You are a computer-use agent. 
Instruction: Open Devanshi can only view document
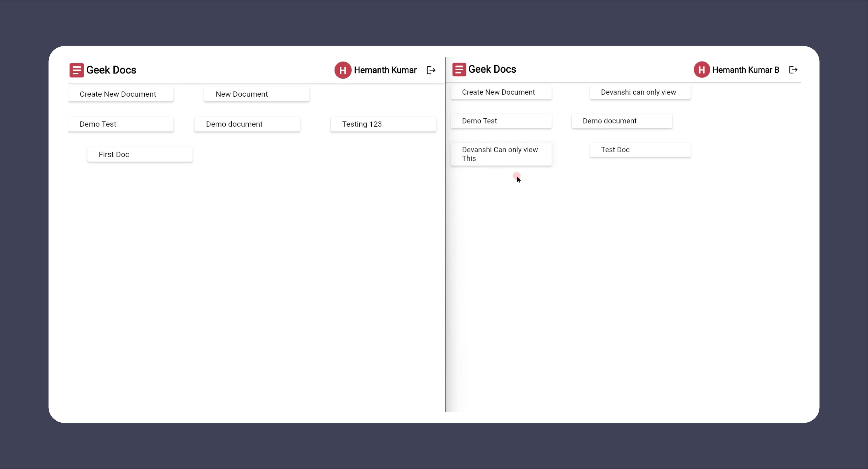[640, 92]
